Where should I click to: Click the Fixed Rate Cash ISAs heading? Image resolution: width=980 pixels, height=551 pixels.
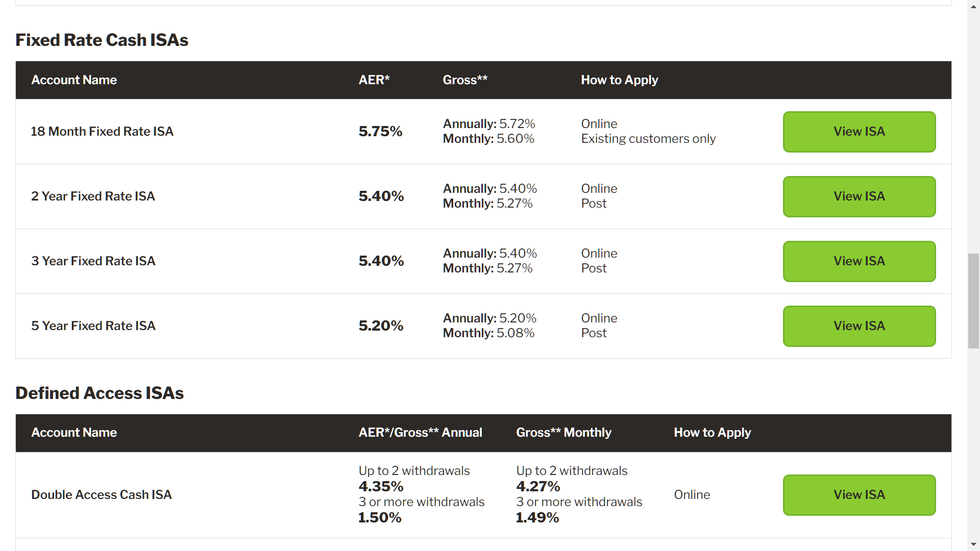click(x=102, y=40)
